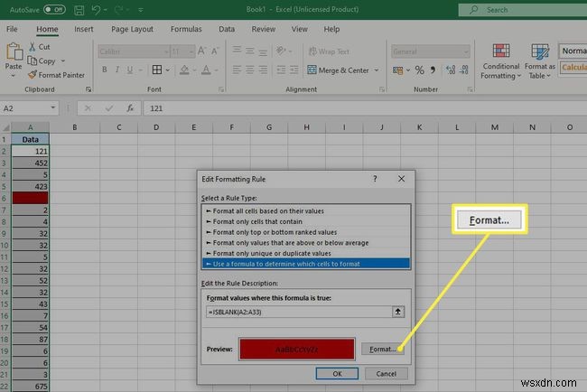Toggle Italic formatting
587x392 pixels.
point(117,70)
